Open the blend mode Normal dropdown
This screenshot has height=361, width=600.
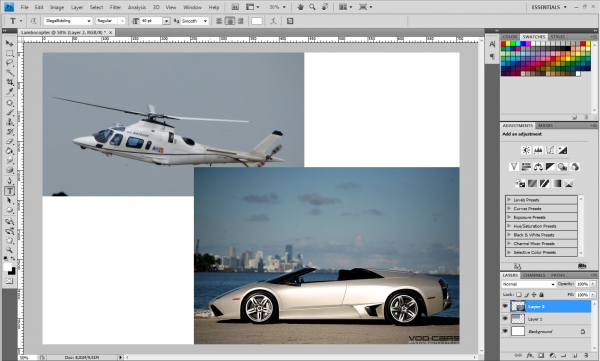(528, 284)
